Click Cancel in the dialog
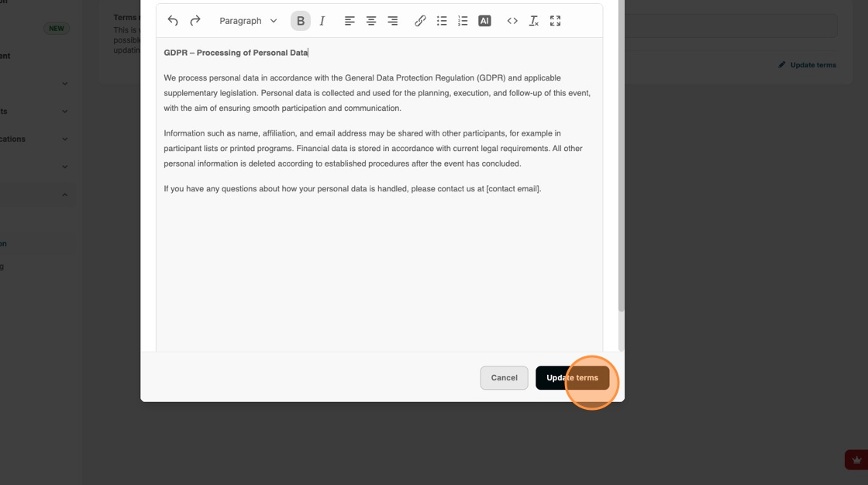 [504, 377]
